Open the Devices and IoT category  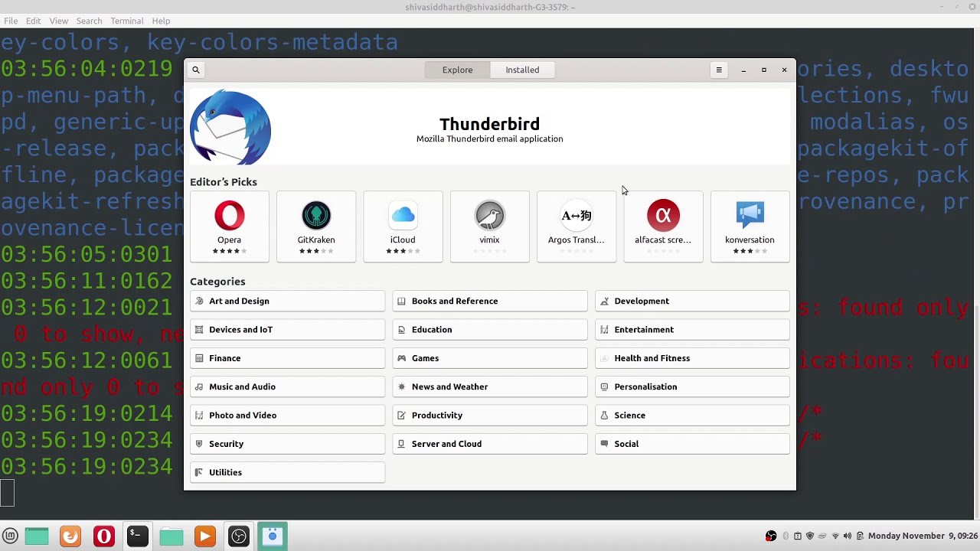(x=288, y=330)
